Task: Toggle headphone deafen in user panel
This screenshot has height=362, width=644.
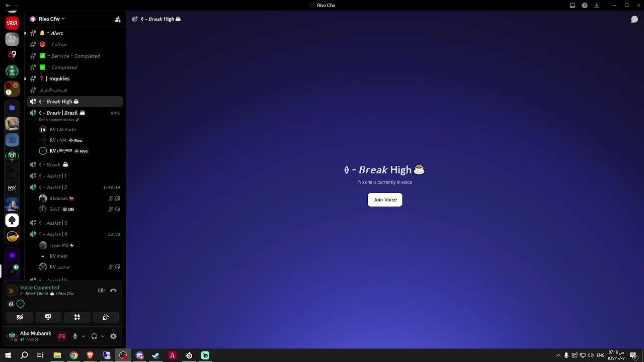Action: click(94, 336)
